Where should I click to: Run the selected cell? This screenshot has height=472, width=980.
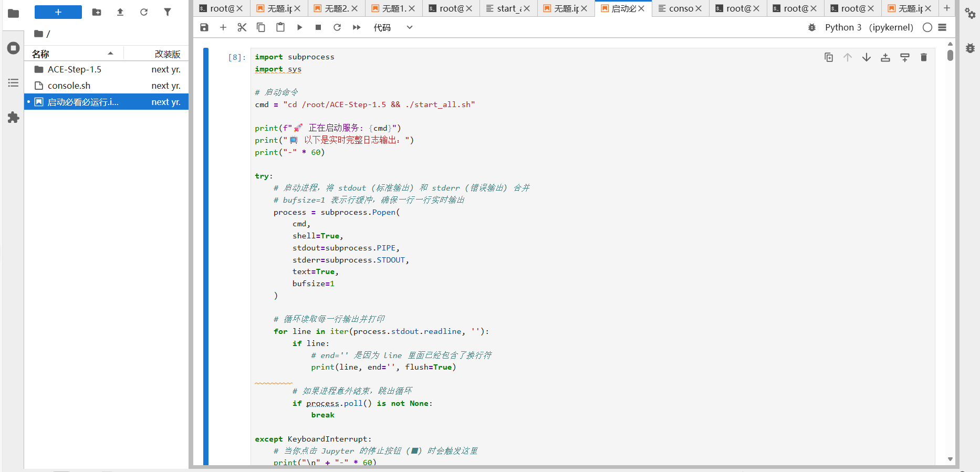tap(299, 27)
